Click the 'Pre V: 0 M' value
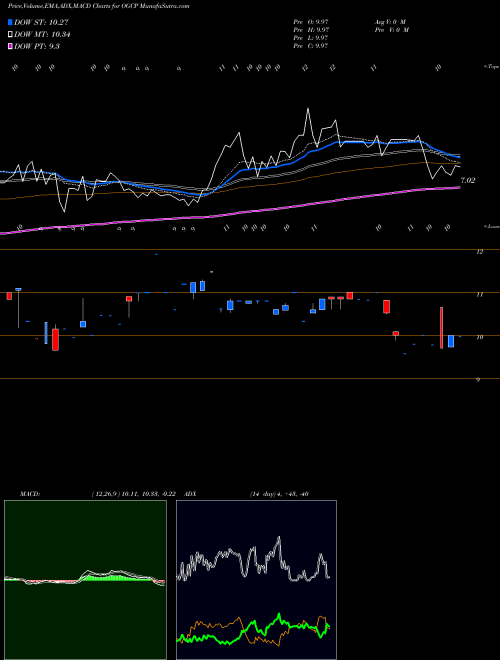Screen dimensions: 500x660 click(x=392, y=30)
